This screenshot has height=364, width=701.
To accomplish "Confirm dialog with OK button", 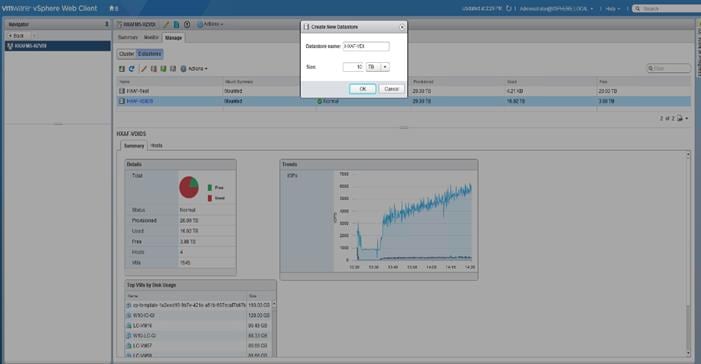I will click(363, 89).
